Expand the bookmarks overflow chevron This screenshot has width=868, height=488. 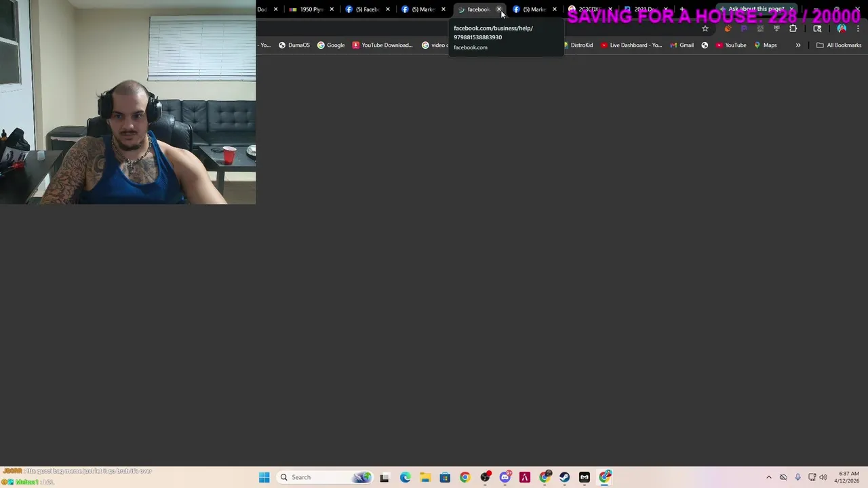(798, 45)
